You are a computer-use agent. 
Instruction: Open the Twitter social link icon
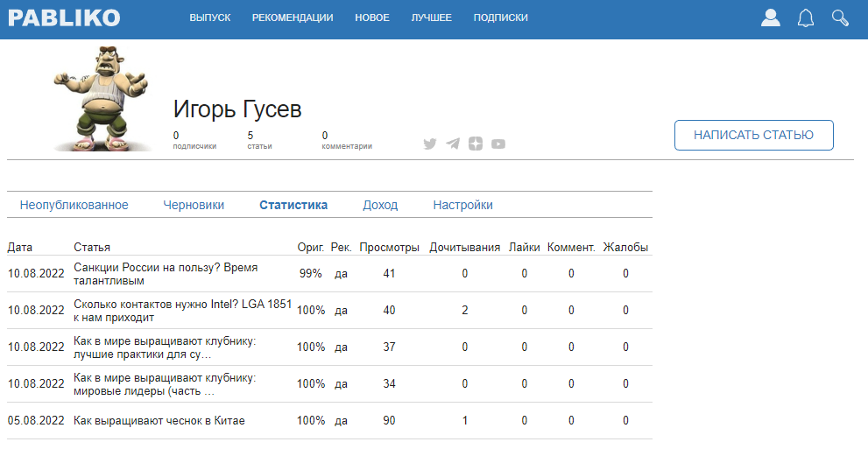click(430, 144)
